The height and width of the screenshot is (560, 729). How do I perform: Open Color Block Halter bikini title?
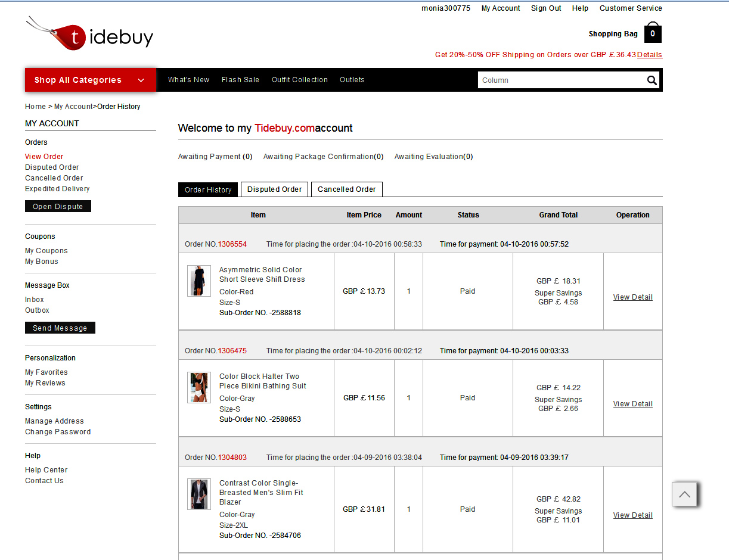pyautogui.click(x=263, y=381)
